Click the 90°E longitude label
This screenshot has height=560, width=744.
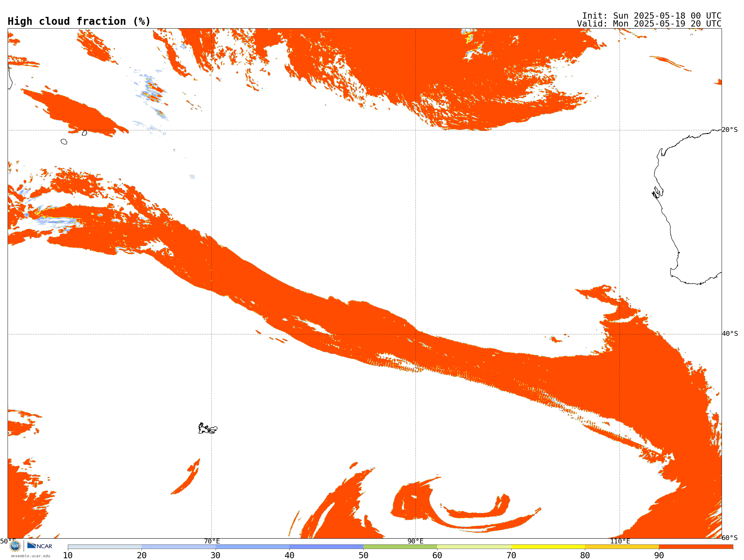click(415, 541)
